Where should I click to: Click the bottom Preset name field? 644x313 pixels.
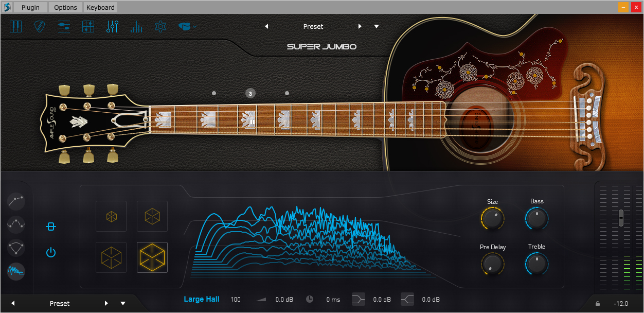click(60, 303)
